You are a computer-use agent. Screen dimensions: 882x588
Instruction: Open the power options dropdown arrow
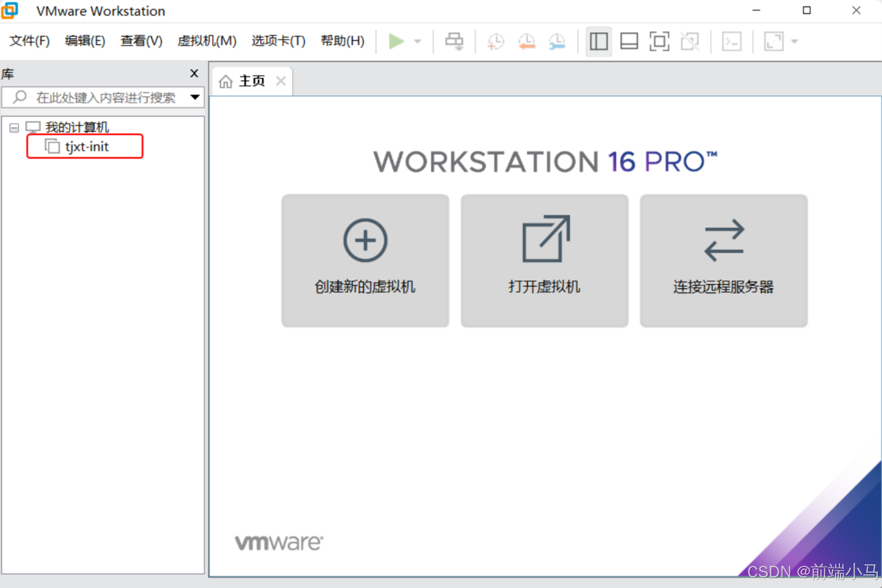pyautogui.click(x=418, y=42)
